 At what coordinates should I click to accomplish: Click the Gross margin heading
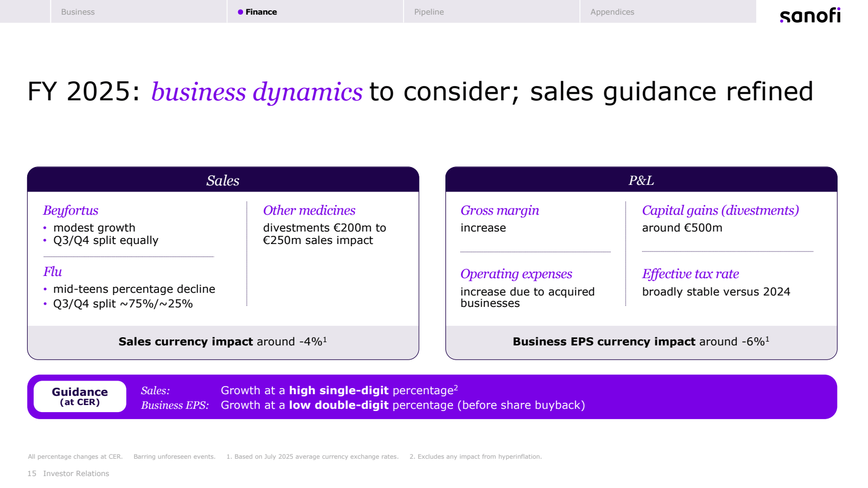point(500,210)
